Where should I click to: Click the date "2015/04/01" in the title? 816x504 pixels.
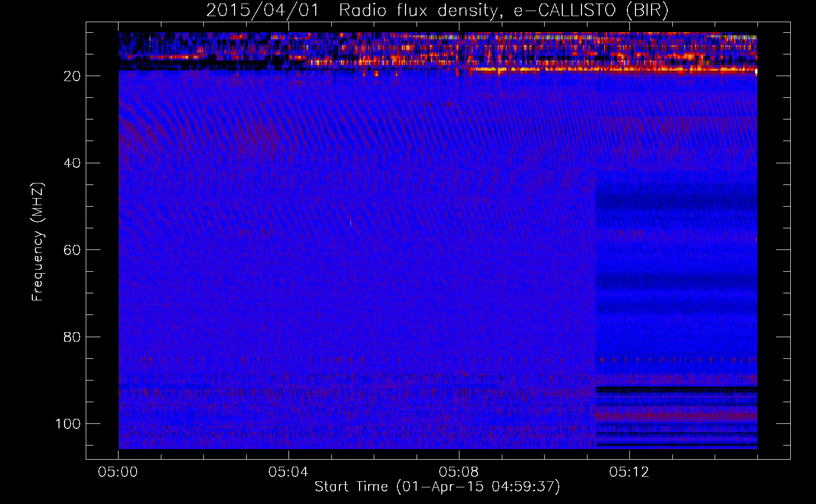[x=263, y=11]
